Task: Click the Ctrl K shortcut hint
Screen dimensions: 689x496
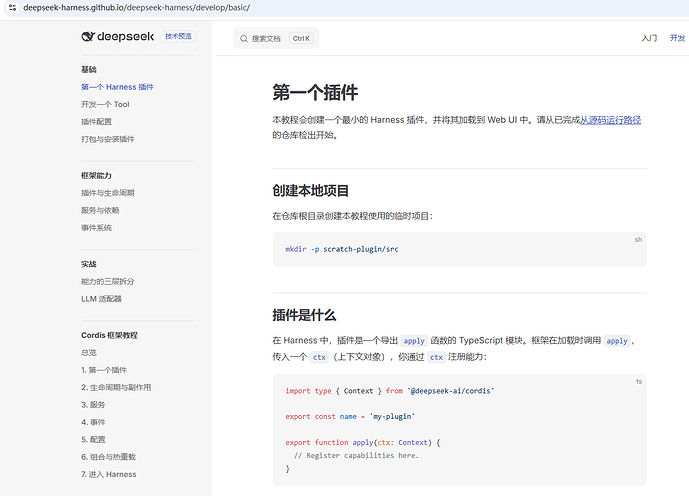Action: click(301, 39)
